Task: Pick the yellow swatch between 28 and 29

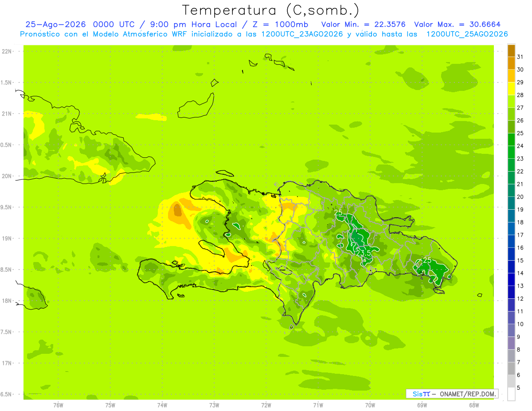Action: 511,89
